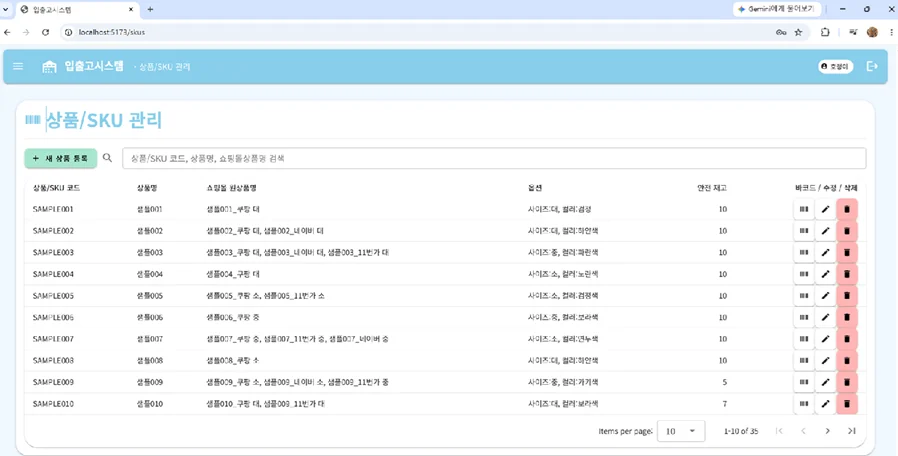The width and height of the screenshot is (898, 456).
Task: Open the hamburger navigation menu
Action: point(18,66)
